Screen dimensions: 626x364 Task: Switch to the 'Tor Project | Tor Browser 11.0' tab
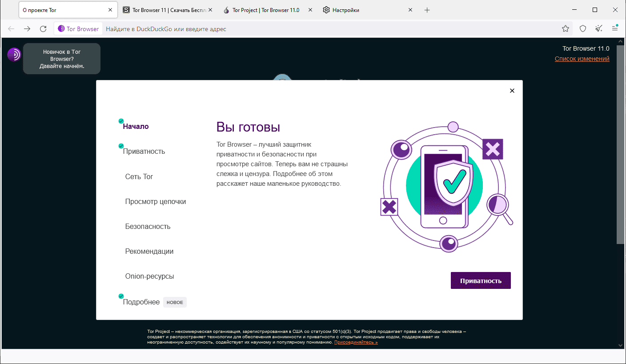(x=268, y=10)
